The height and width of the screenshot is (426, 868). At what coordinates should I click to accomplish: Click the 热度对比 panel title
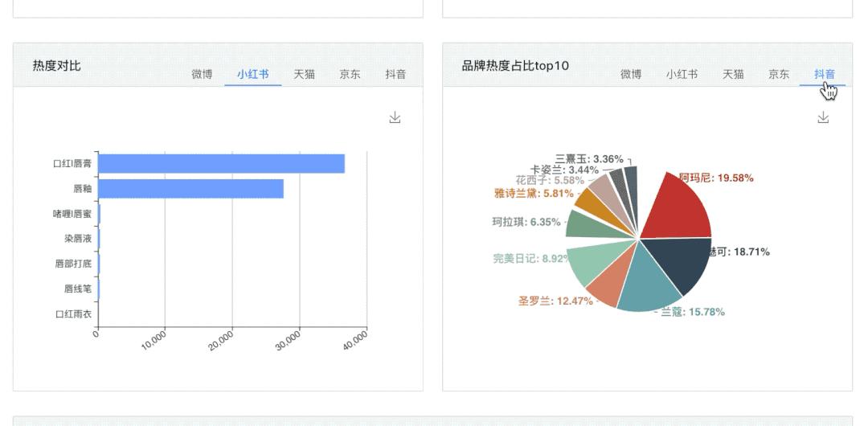[57, 66]
